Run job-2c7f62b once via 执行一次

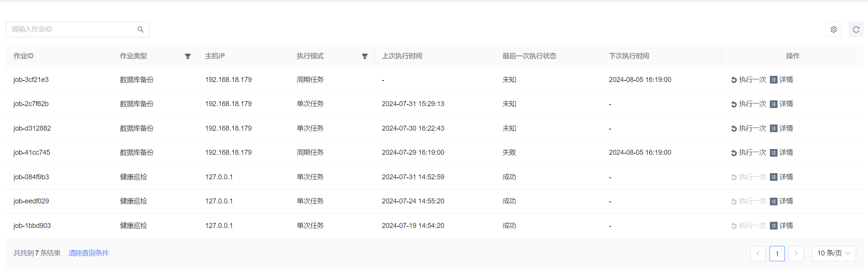tap(748, 104)
